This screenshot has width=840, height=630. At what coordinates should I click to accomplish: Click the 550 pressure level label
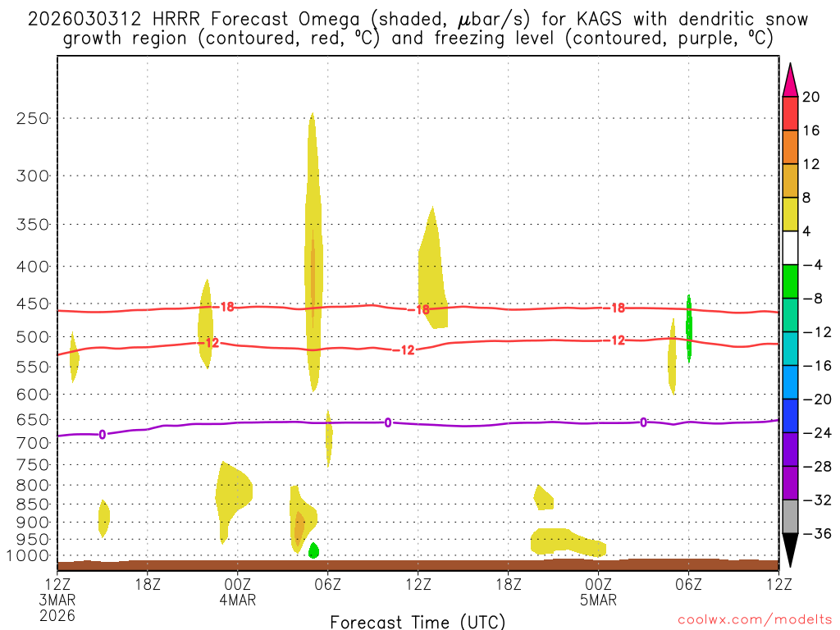pyautogui.click(x=33, y=367)
